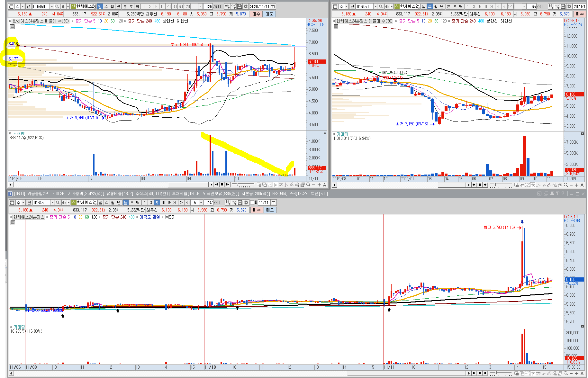This screenshot has width=588, height=378.
Task: Select yearly (년) period in top-left chart
Action: click(x=118, y=6)
